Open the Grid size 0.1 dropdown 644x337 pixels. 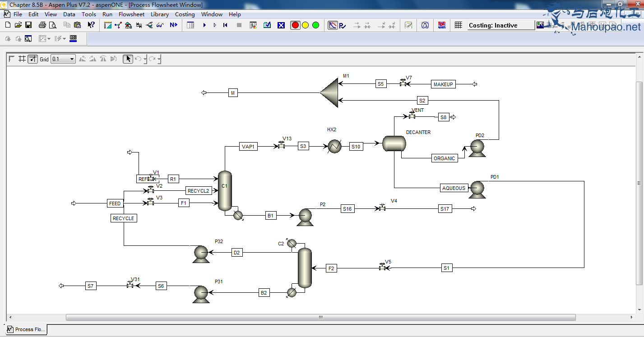(x=63, y=59)
